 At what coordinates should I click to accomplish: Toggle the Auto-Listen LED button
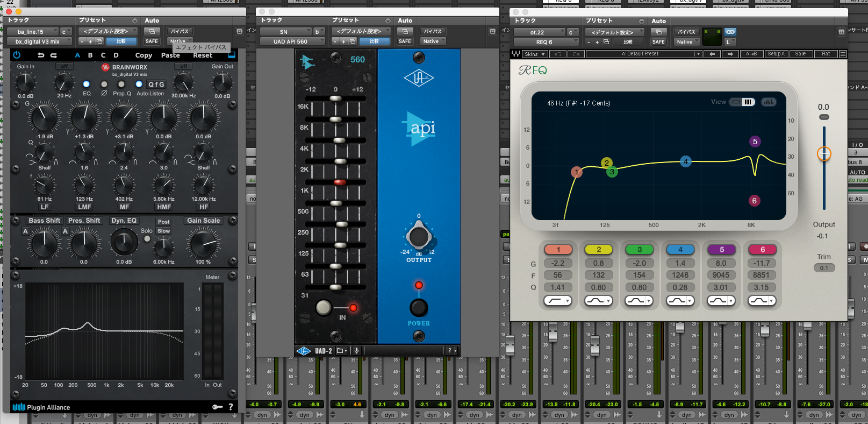coord(139,84)
